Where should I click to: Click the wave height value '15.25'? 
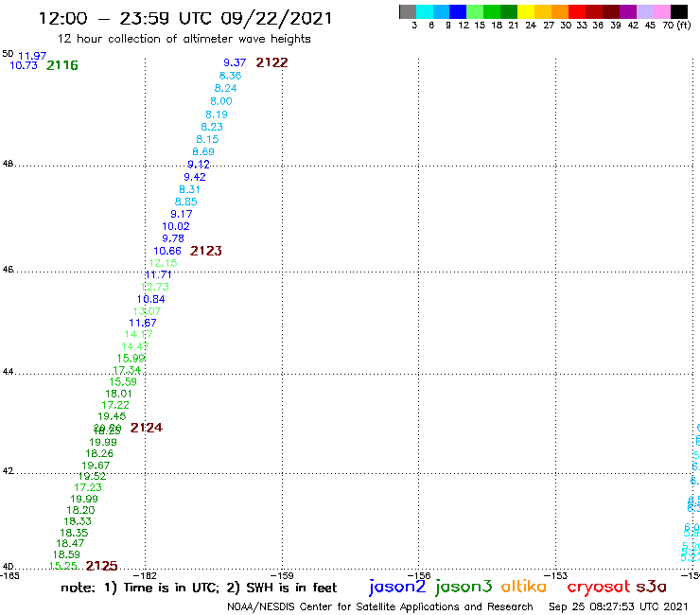coord(63,566)
